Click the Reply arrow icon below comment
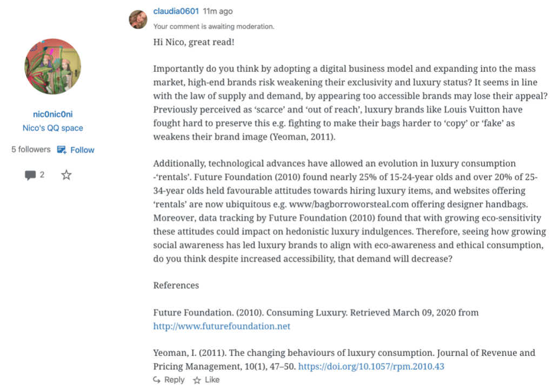 pos(157,380)
